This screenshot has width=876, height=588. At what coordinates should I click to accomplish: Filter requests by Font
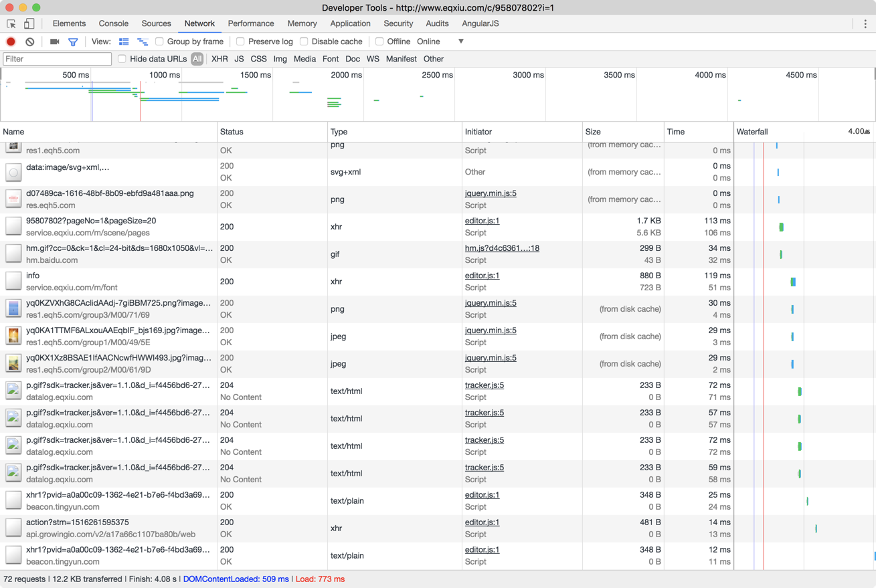point(331,59)
